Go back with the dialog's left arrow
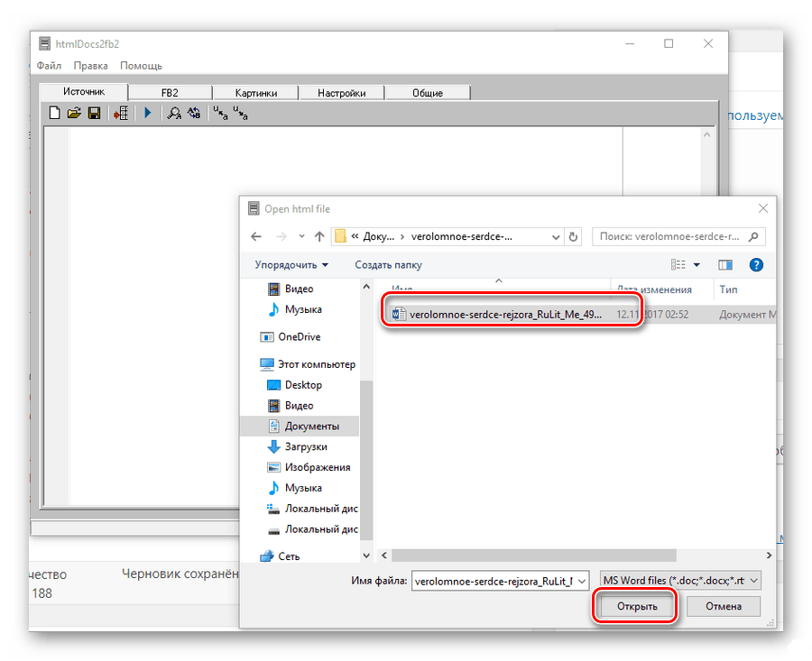 [256, 236]
